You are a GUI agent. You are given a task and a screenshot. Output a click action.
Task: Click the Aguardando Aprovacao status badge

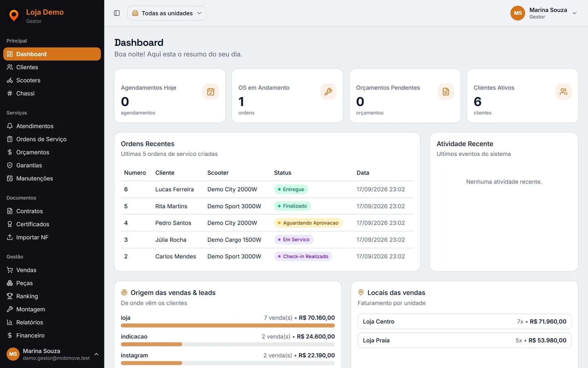(x=308, y=223)
